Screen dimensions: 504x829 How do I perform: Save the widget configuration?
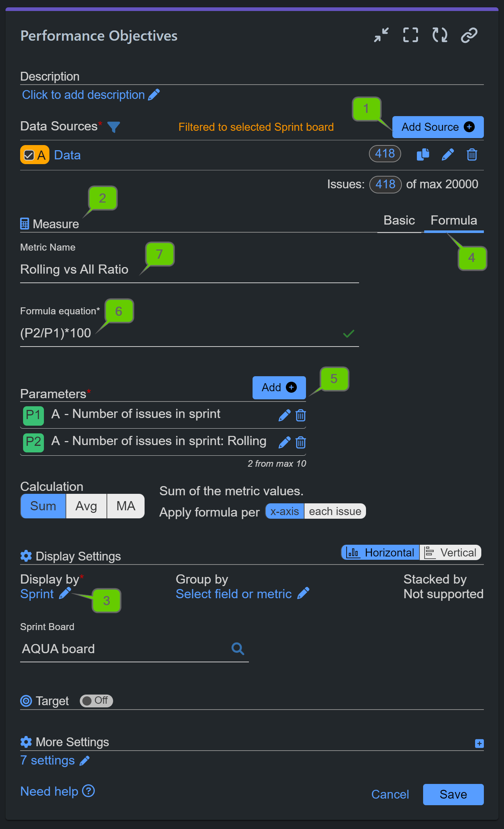453,794
